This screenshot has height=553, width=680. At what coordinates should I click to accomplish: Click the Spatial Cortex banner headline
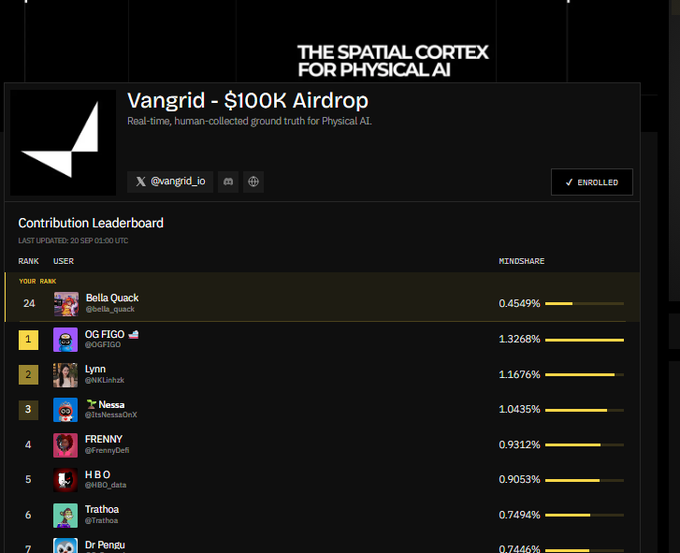[392, 61]
